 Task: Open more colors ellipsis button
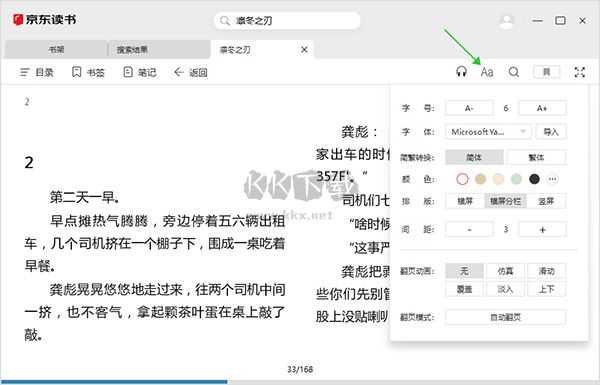click(x=552, y=179)
